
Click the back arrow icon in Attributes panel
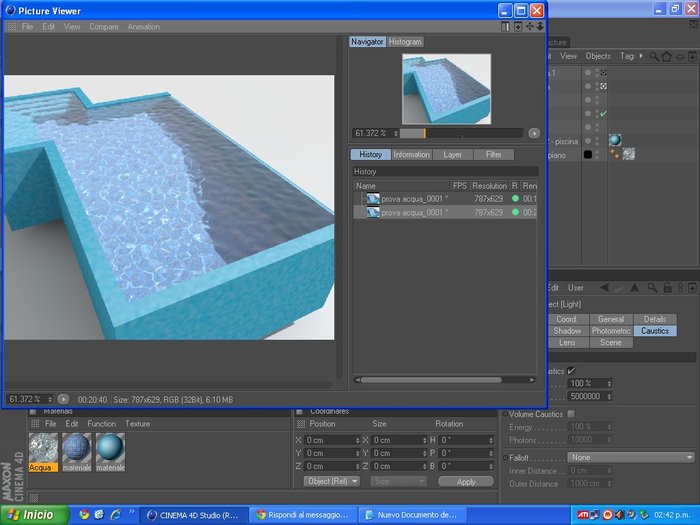(x=604, y=288)
